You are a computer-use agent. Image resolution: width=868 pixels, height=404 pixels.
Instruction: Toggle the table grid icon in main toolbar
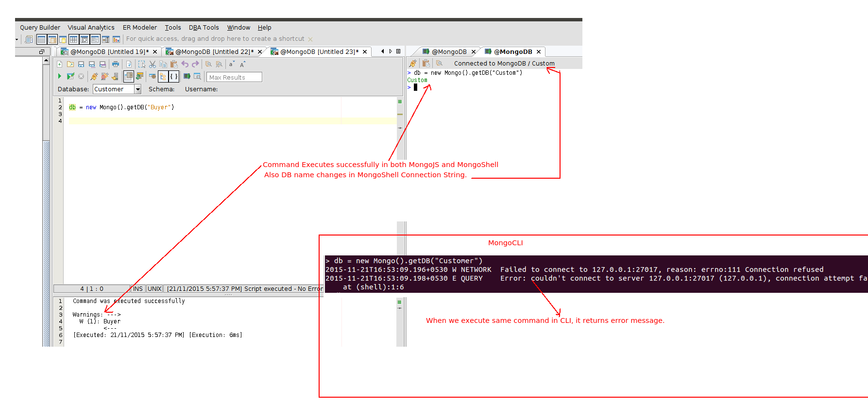click(x=74, y=39)
